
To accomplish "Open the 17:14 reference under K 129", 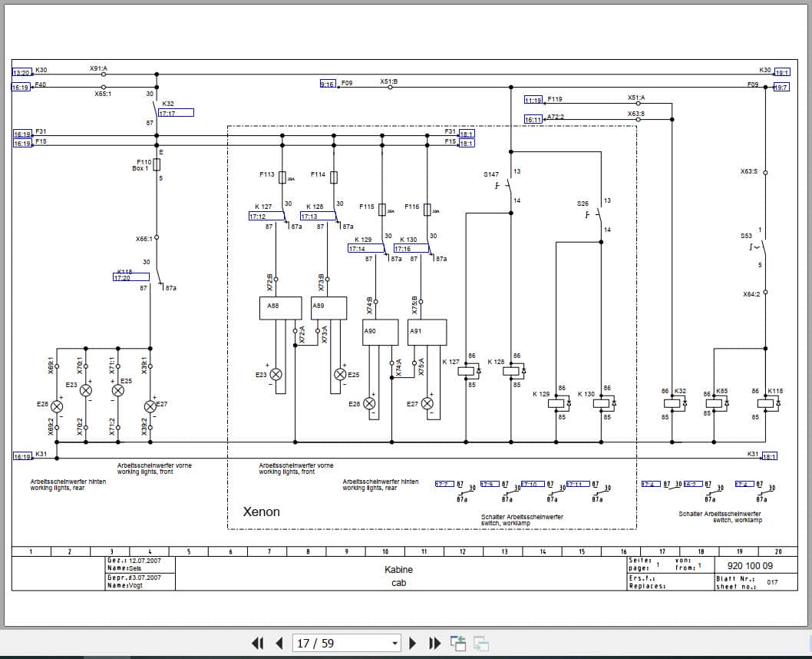I will pyautogui.click(x=365, y=249).
